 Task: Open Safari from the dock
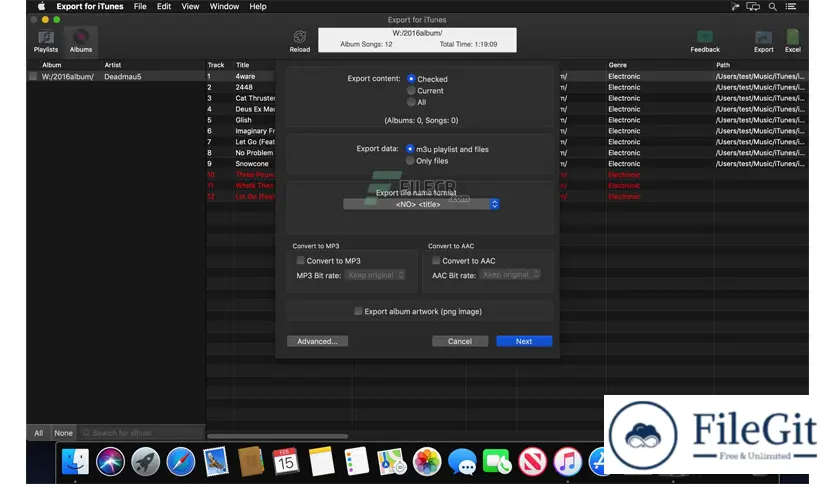point(181,461)
